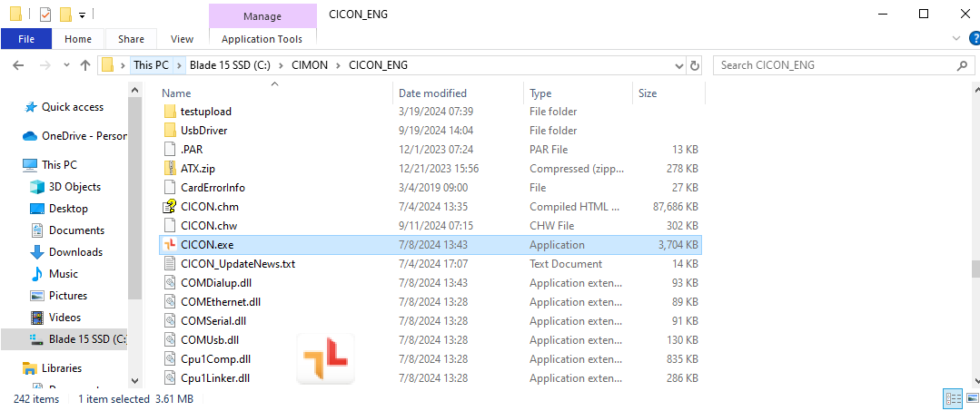Refresh the CICON_ENG folder listing
The image size is (980, 411).
(x=696, y=65)
